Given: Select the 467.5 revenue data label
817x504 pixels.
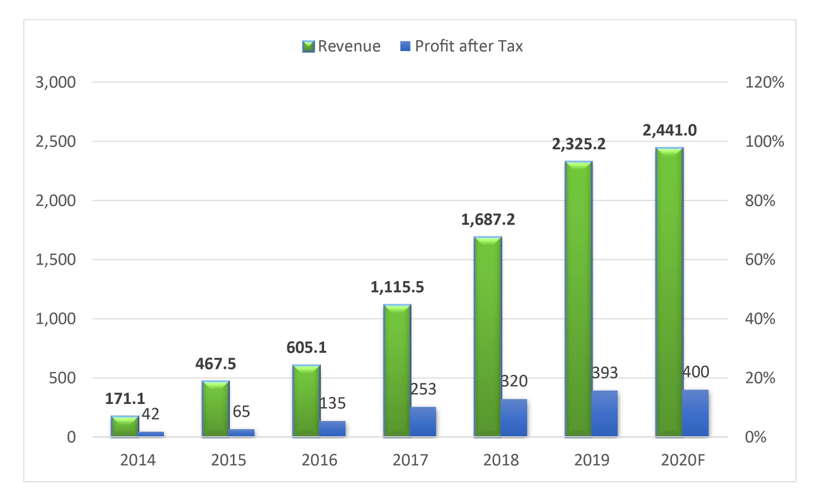Looking at the screenshot, I should point(216,363).
